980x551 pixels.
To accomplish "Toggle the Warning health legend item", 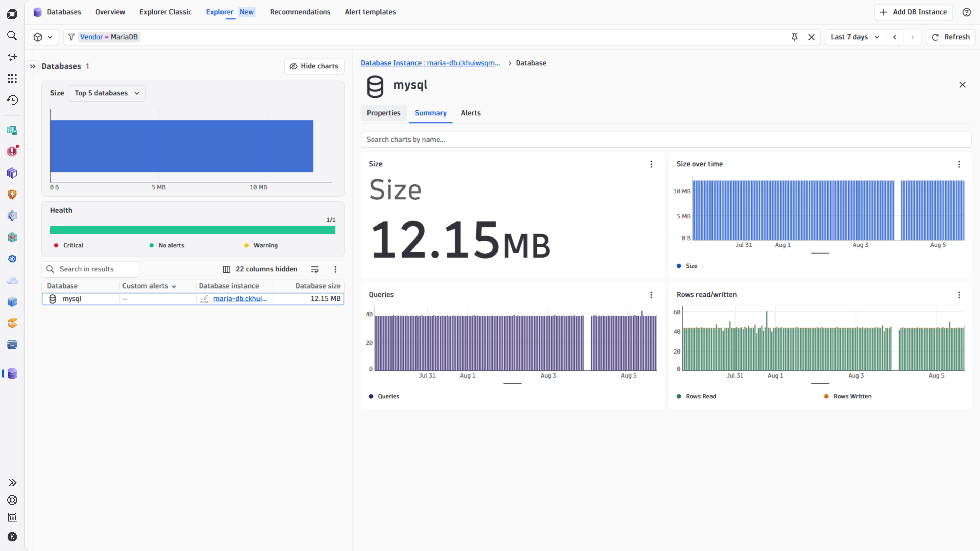I will [x=261, y=245].
